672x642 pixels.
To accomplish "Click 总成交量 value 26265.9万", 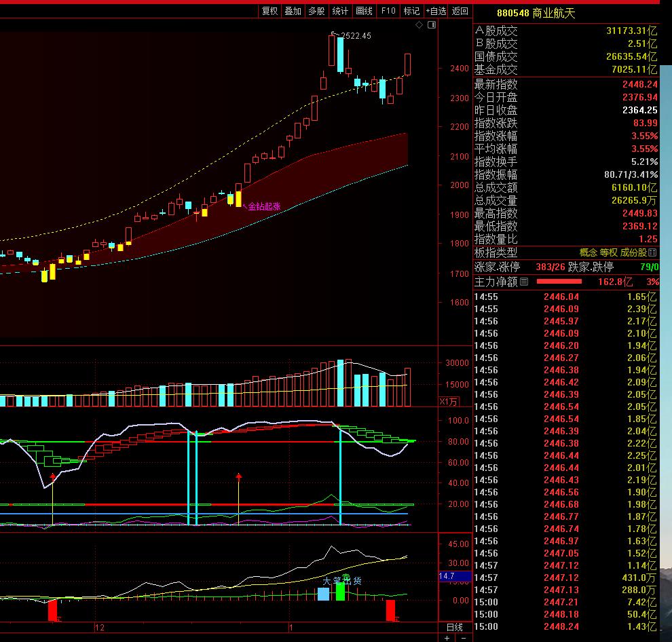I will [634, 200].
